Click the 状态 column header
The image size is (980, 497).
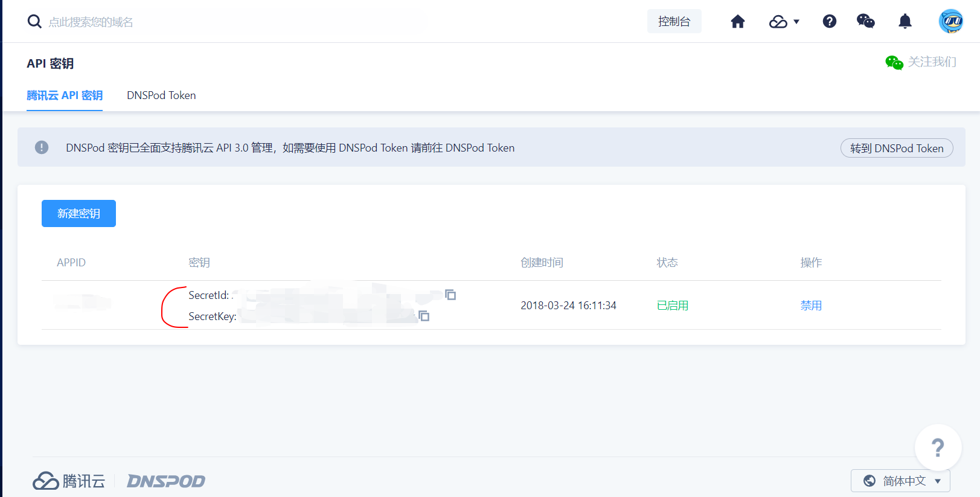click(667, 263)
